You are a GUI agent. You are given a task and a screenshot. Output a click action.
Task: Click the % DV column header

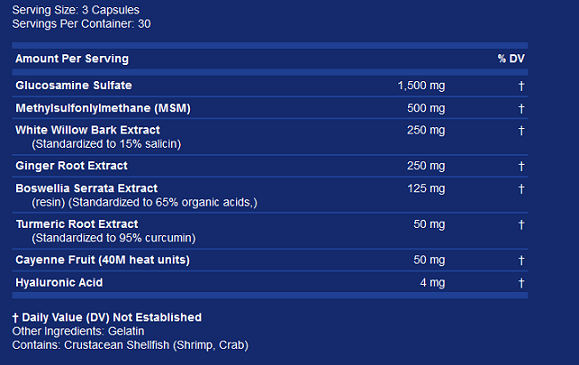point(511,58)
